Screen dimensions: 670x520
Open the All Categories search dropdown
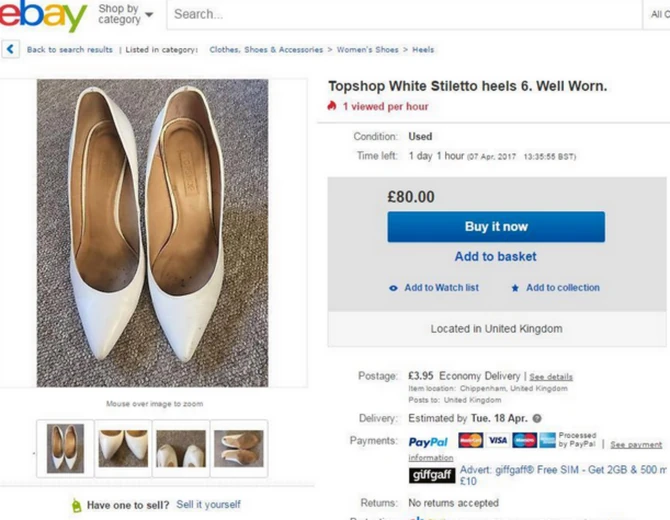tap(658, 15)
